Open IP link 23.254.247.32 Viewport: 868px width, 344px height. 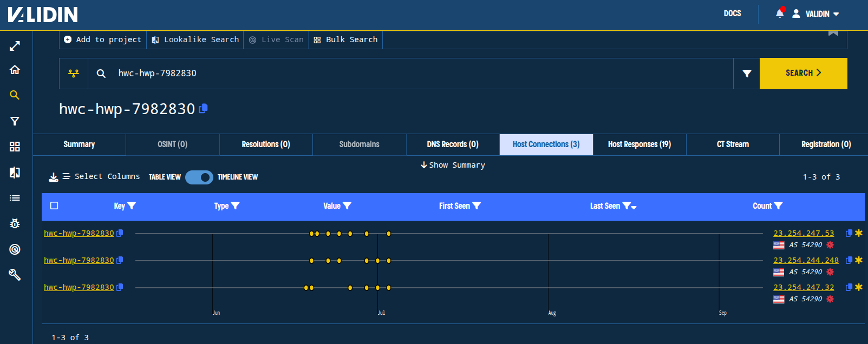click(x=804, y=287)
